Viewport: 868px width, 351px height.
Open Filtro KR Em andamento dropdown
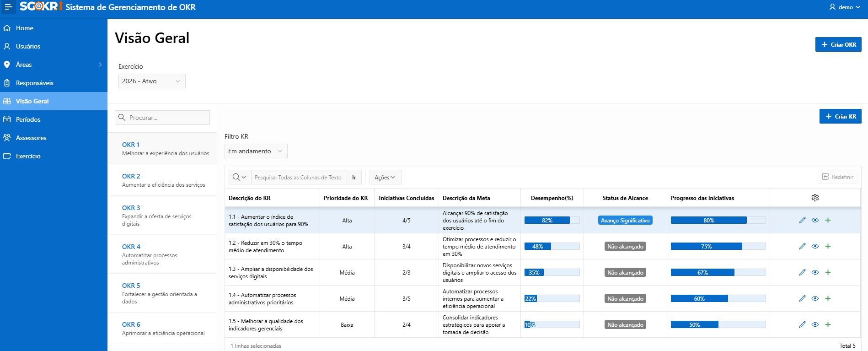(256, 151)
